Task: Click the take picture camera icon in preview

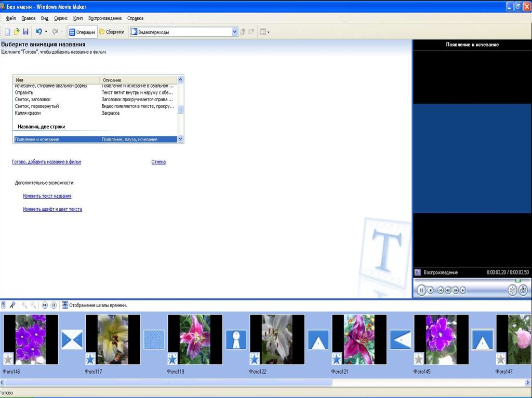Action: click(523, 291)
